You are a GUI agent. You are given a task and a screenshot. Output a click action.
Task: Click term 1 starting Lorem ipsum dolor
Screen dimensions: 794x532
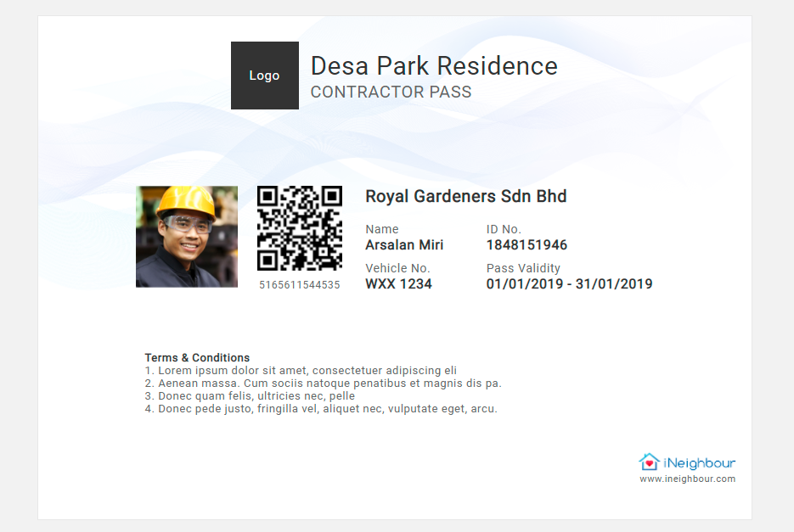pos(301,371)
